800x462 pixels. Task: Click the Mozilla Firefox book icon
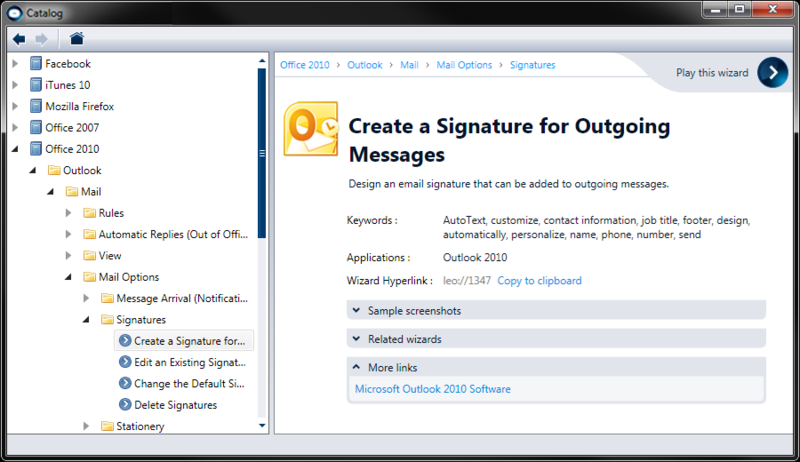[36, 107]
